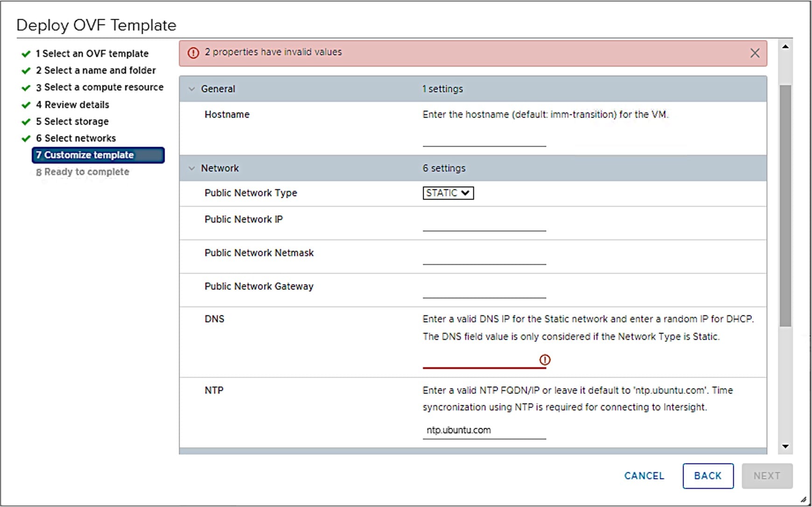The height and width of the screenshot is (507, 812).
Task: Click the Public Network IP field
Action: pyautogui.click(x=484, y=228)
